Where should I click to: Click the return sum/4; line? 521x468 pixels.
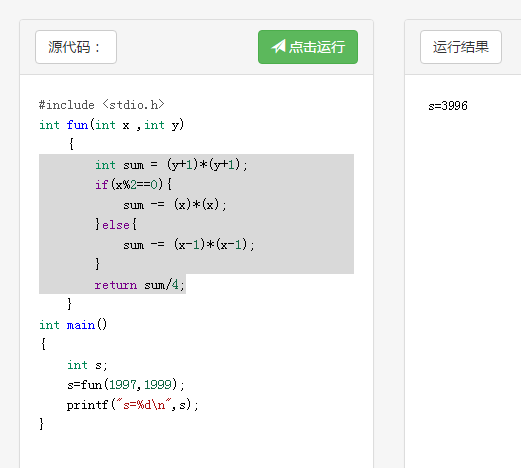[x=139, y=285]
